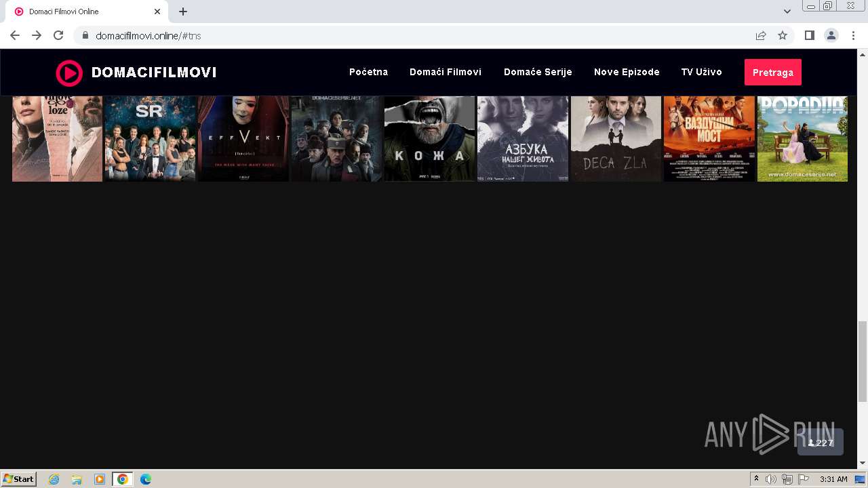Launch Microsoft Edge from the taskbar
The width and height of the screenshot is (868, 488).
coord(146,479)
